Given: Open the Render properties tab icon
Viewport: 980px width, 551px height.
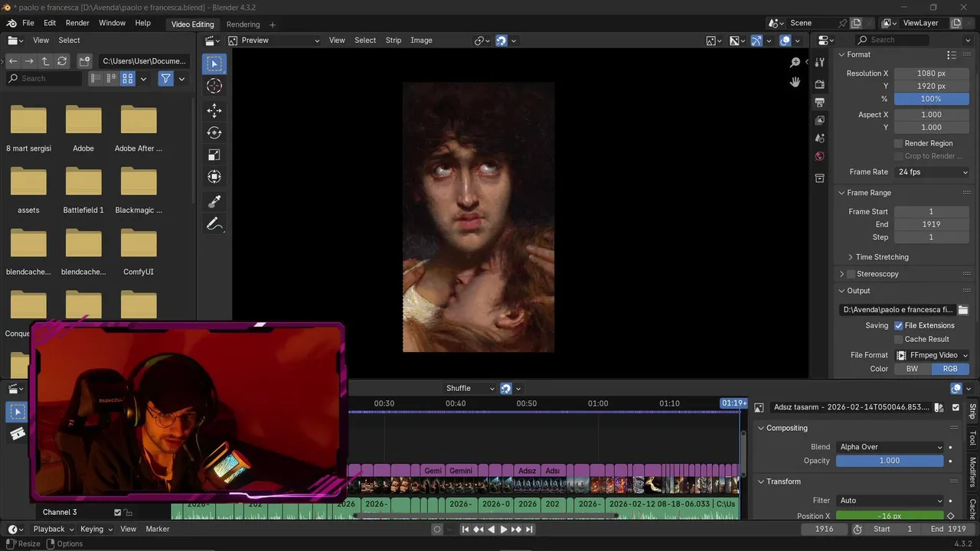Looking at the screenshot, I should [x=820, y=83].
